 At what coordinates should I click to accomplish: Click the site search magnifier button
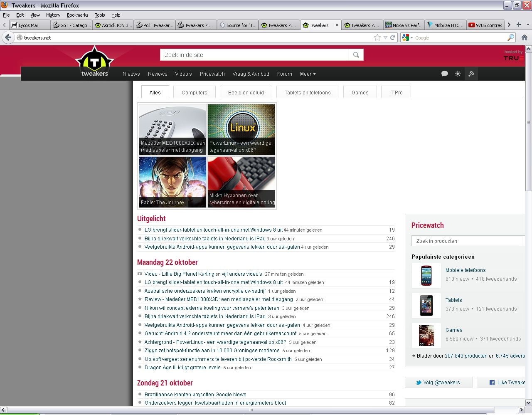pyautogui.click(x=356, y=55)
